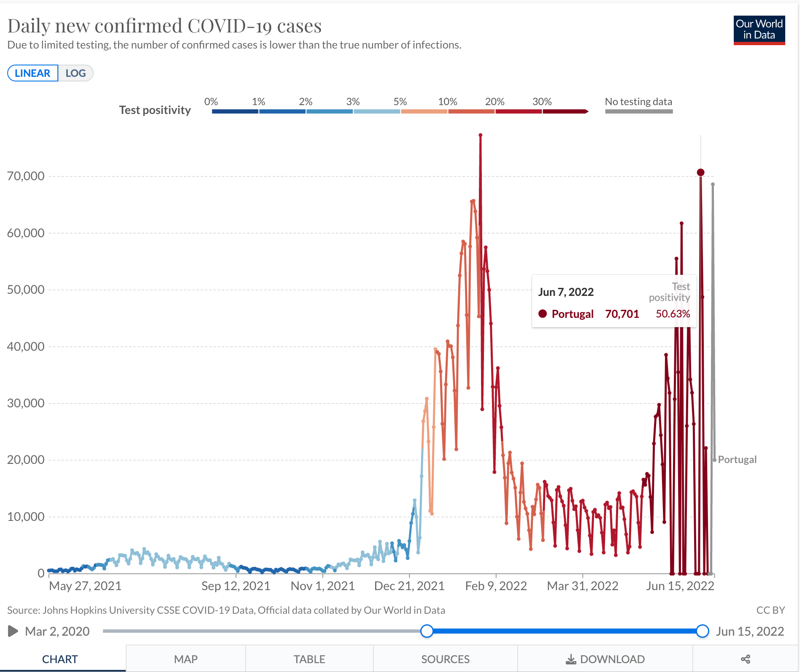The image size is (800, 672).
Task: Switch scale to LINEAR
Action: click(32, 73)
